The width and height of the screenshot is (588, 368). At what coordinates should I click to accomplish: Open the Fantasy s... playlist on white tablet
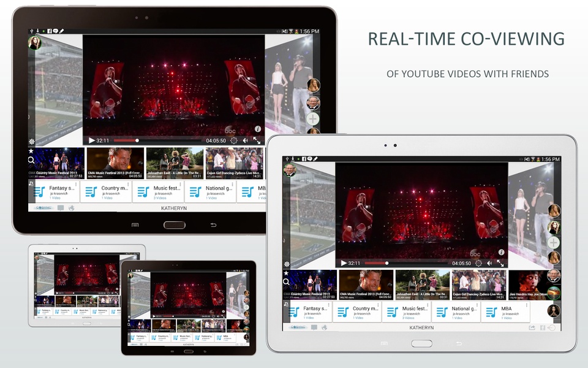(308, 312)
